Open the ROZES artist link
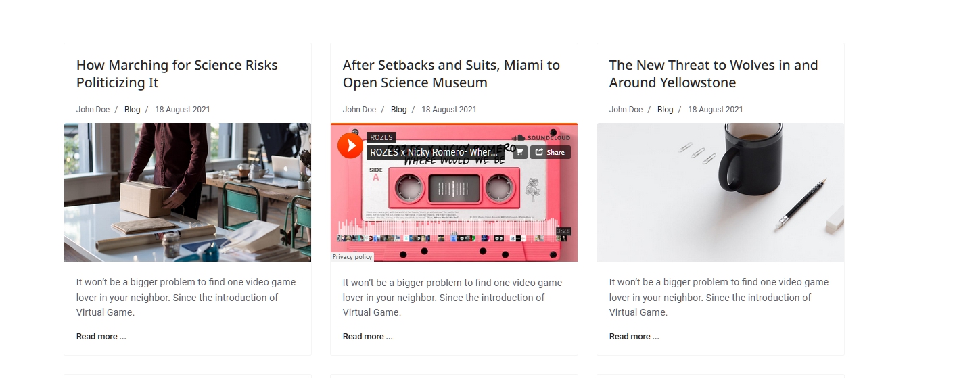 tap(381, 137)
